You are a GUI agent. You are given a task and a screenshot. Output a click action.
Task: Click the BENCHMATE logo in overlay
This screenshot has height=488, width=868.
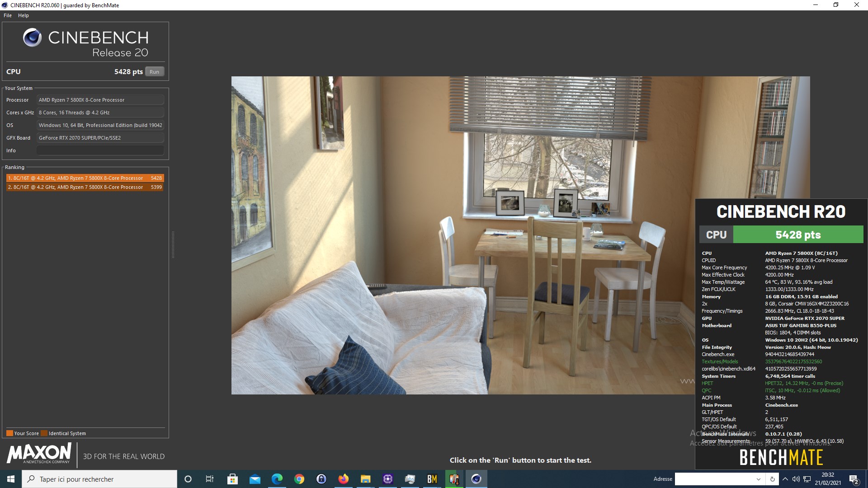[781, 458]
